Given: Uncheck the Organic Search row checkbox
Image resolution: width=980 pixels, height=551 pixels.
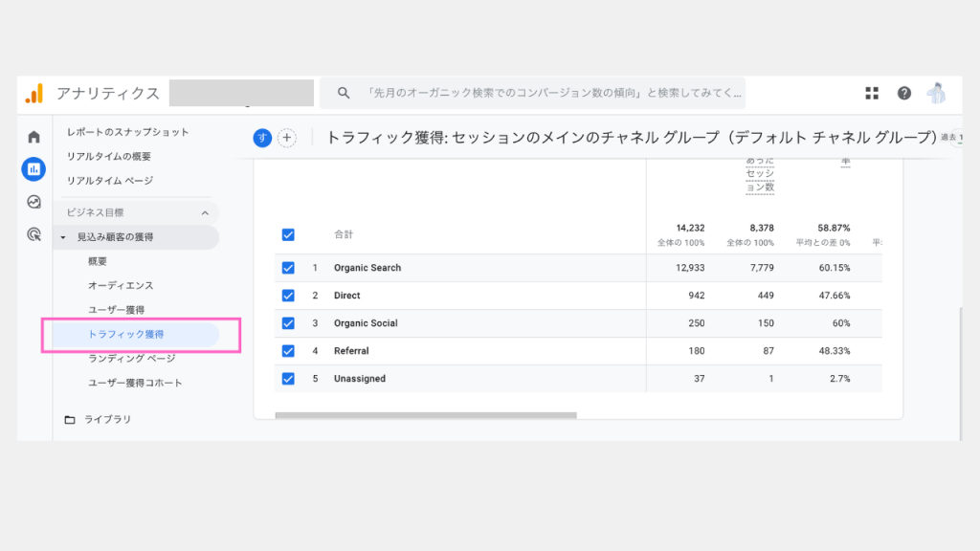Looking at the screenshot, I should pyautogui.click(x=288, y=268).
